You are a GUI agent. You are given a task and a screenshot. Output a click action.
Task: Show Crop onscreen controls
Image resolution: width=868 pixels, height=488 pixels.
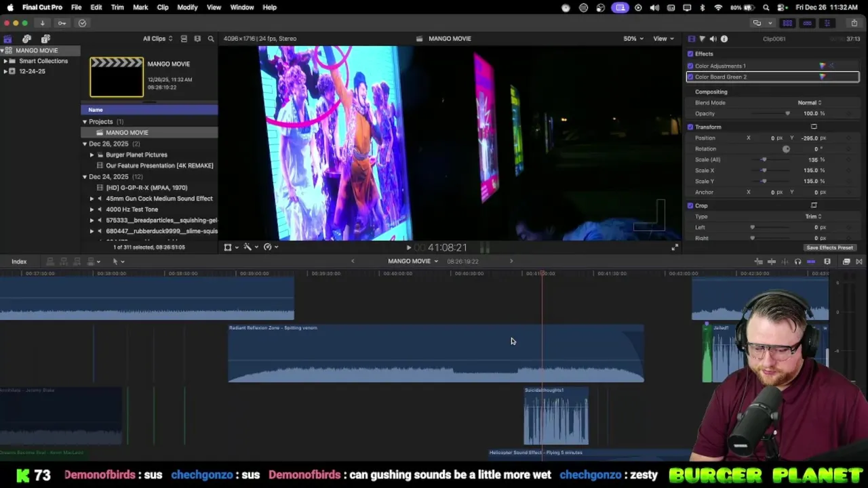(814, 205)
